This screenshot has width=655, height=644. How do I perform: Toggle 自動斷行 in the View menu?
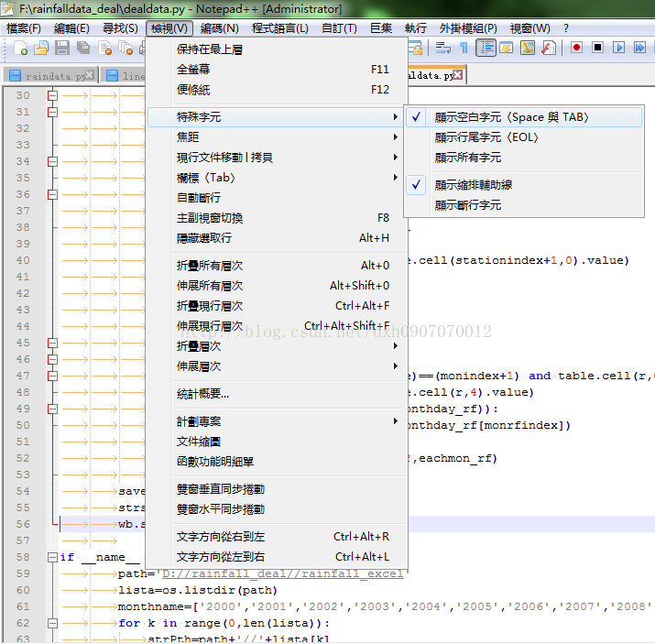tap(277, 198)
